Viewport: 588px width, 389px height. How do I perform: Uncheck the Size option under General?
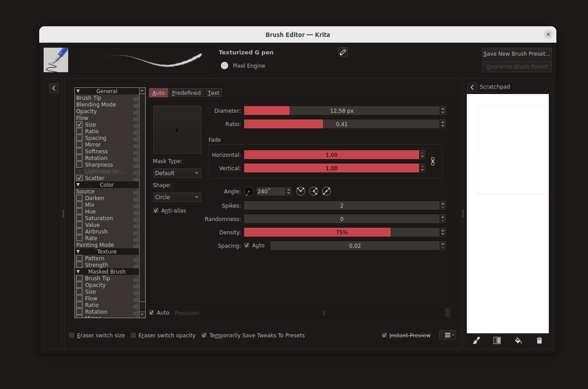pyautogui.click(x=79, y=125)
